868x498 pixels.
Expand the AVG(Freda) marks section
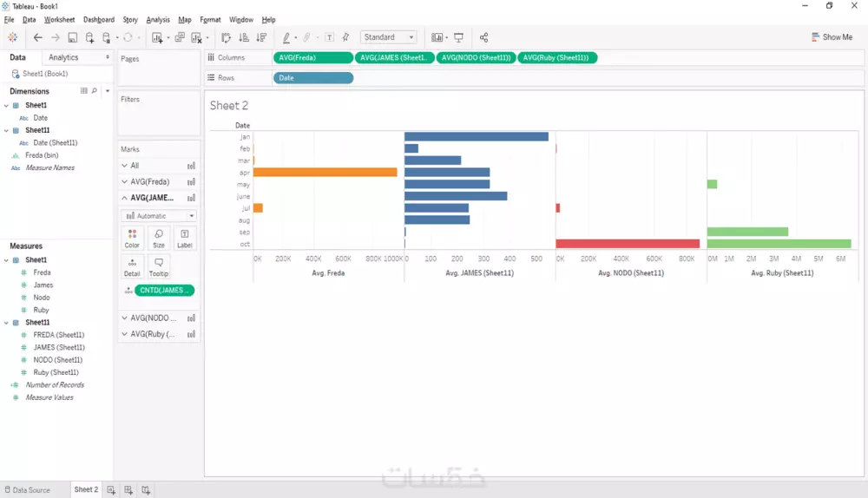coord(124,181)
